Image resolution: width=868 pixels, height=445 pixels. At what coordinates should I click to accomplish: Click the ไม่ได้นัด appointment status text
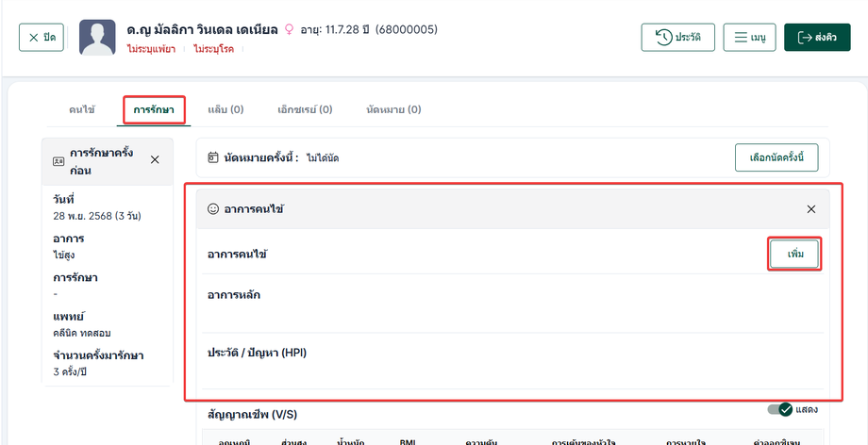(x=323, y=158)
